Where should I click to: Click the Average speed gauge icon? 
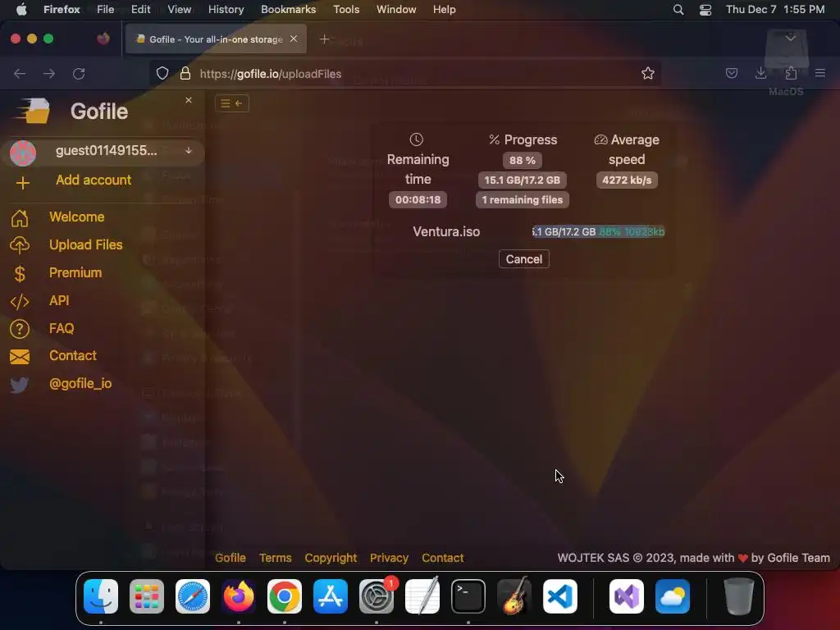pyautogui.click(x=601, y=139)
